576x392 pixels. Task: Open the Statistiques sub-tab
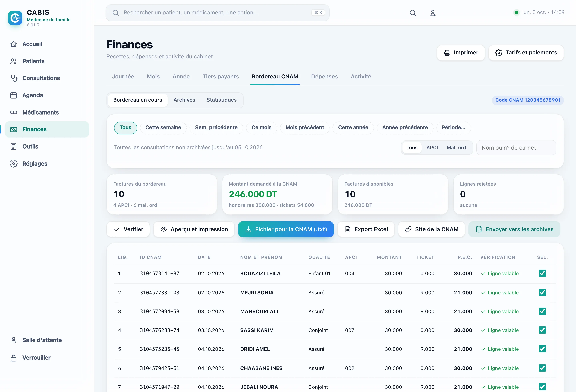pos(221,100)
